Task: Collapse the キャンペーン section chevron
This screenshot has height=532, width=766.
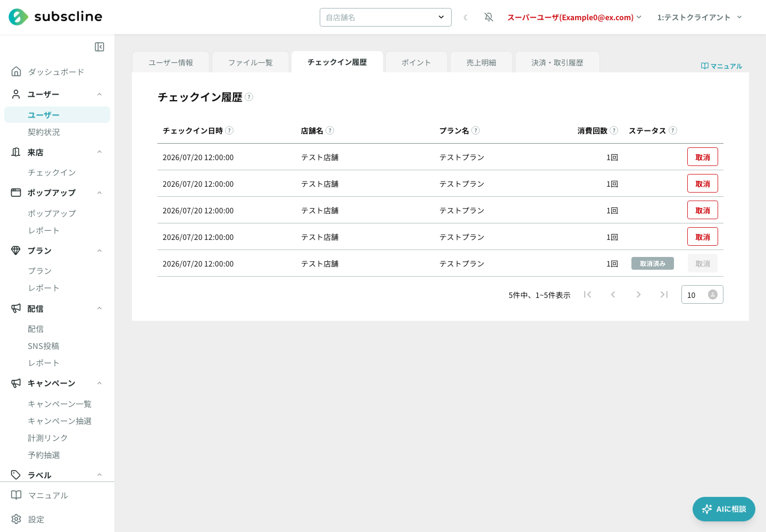Action: point(99,383)
